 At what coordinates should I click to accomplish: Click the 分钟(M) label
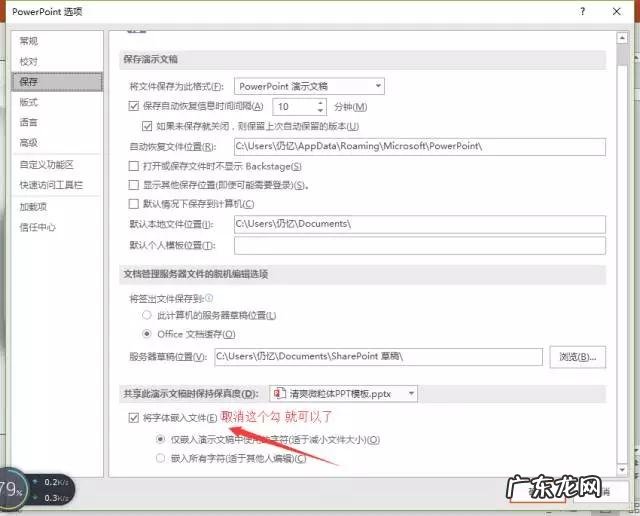[x=350, y=107]
